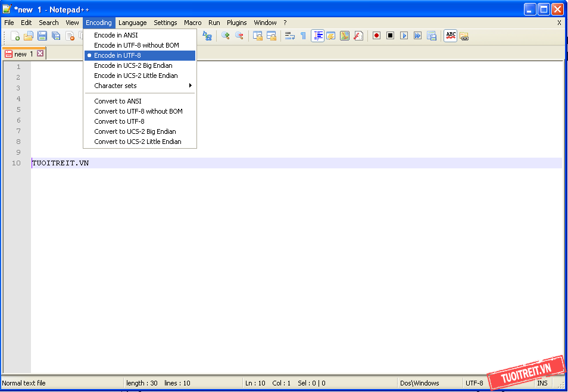Open the Language menu
The height and width of the screenshot is (392, 568).
(132, 23)
